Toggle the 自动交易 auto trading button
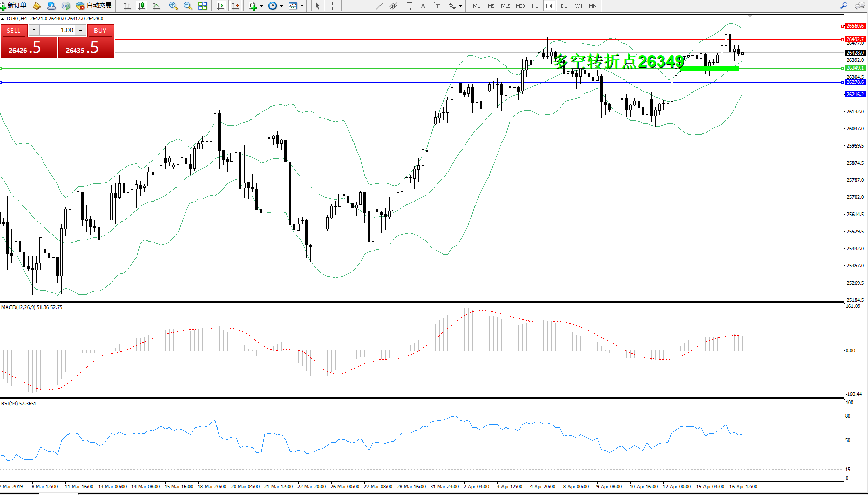This screenshot has width=868, height=495. [94, 6]
